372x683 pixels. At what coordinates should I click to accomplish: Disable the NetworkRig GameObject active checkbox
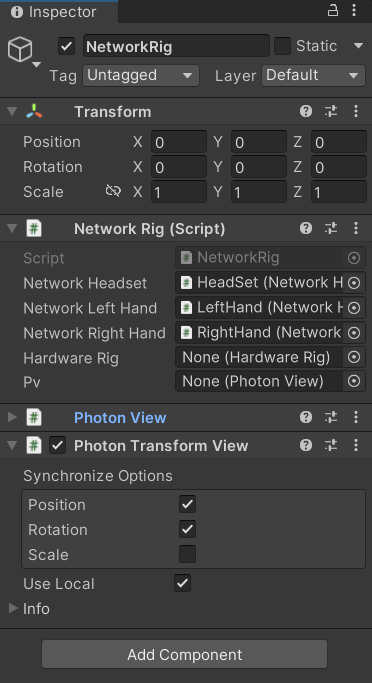click(66, 46)
